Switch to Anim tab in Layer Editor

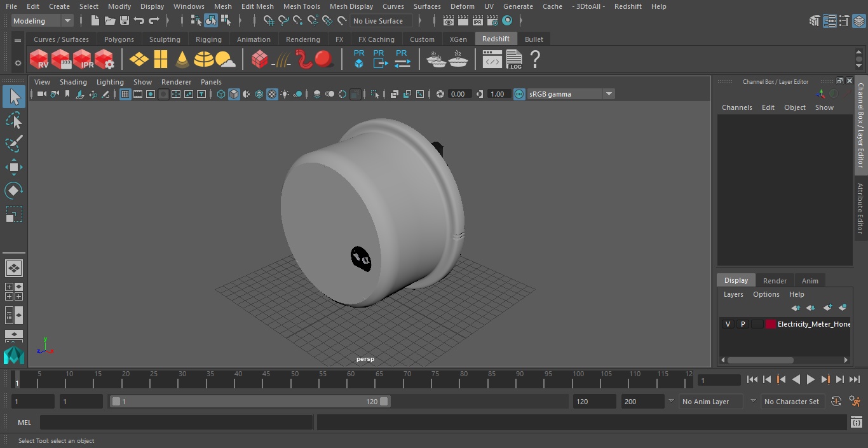point(810,280)
